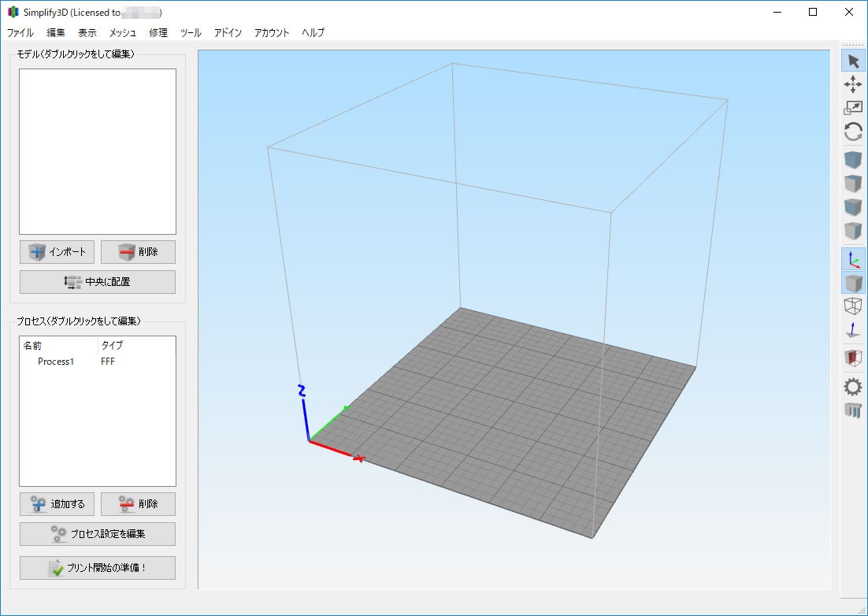Open the メッシュ menu
Image resolution: width=868 pixels, height=616 pixels.
click(x=122, y=33)
